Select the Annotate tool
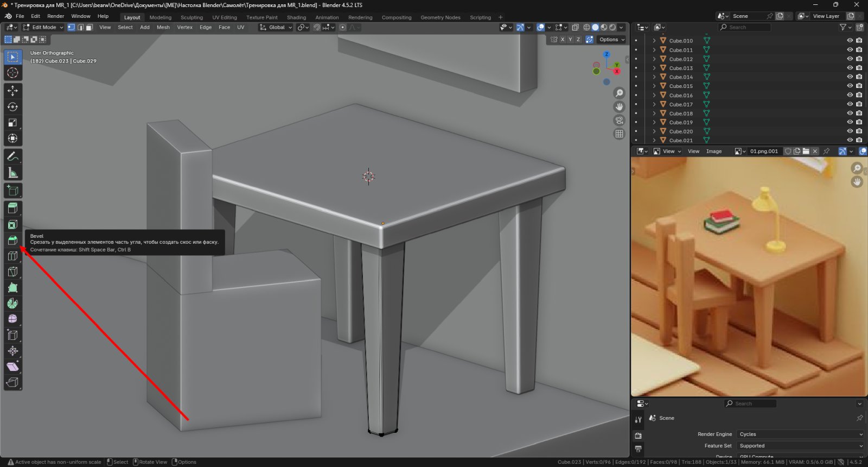 pyautogui.click(x=13, y=156)
